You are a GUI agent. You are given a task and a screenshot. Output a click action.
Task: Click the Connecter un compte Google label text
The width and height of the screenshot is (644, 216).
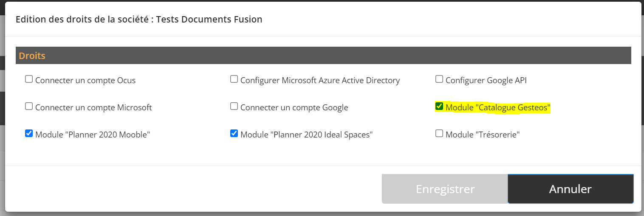pos(294,108)
